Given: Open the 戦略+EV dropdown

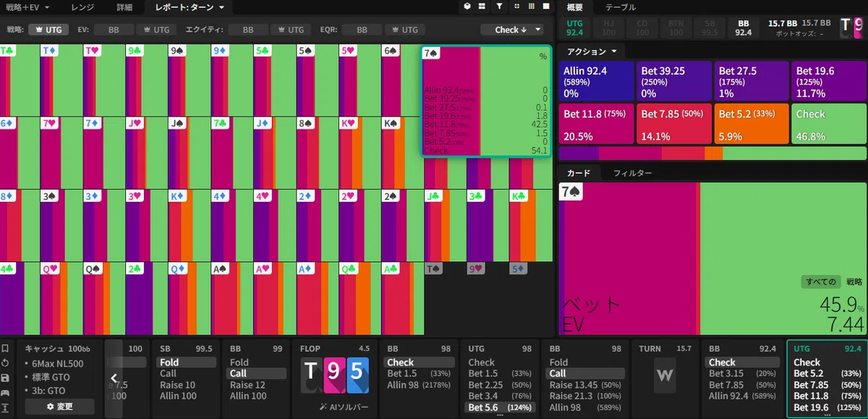Looking at the screenshot, I should (27, 7).
